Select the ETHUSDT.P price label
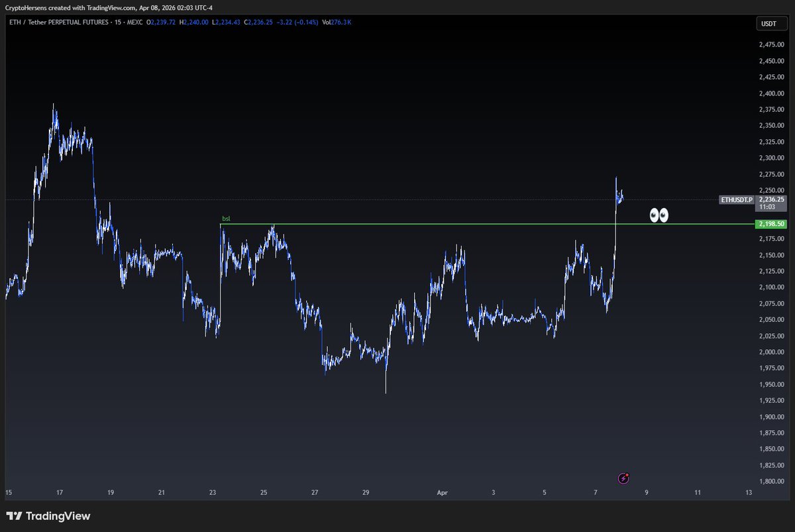The height and width of the screenshot is (532, 795). pyautogui.click(x=736, y=199)
